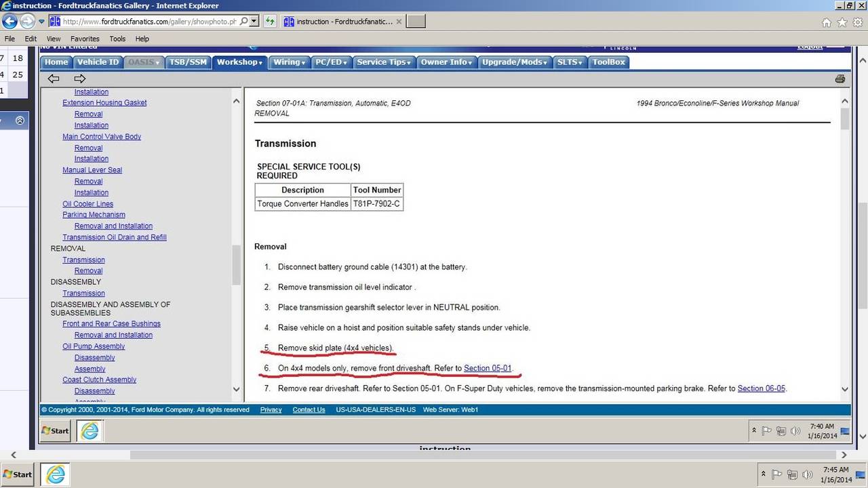Click the Internet Explorer forward arrow button

(29, 21)
